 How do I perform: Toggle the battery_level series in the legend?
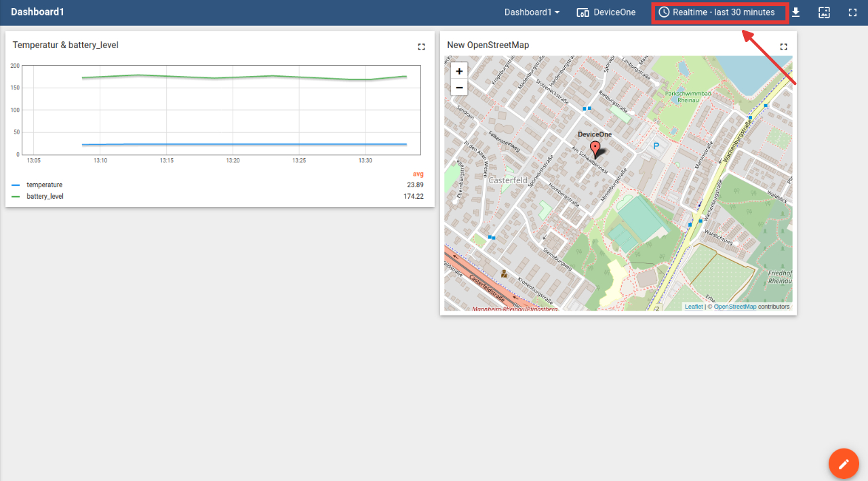[x=45, y=196]
